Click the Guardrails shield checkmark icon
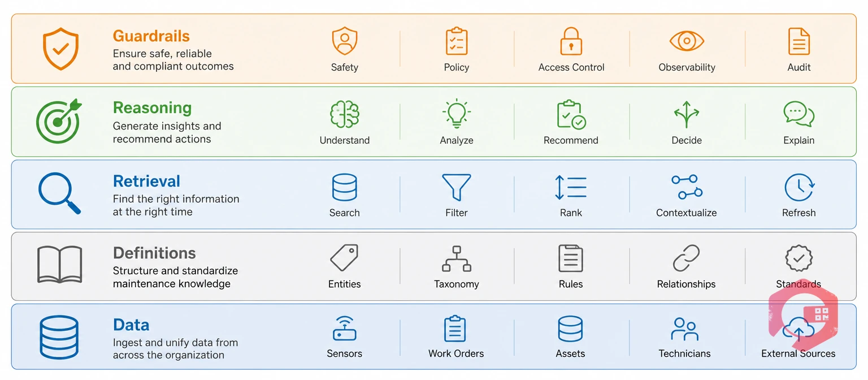Image resolution: width=868 pixels, height=380 pixels. 60,49
